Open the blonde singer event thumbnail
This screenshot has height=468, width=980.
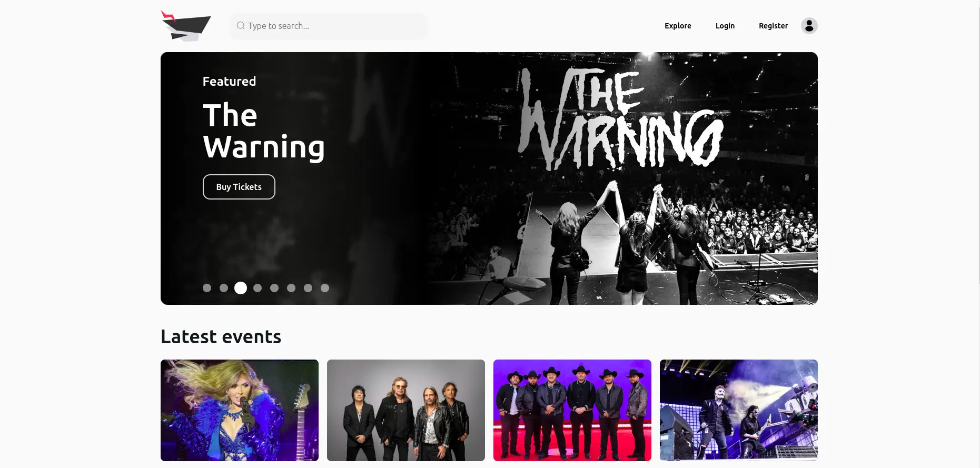click(240, 410)
